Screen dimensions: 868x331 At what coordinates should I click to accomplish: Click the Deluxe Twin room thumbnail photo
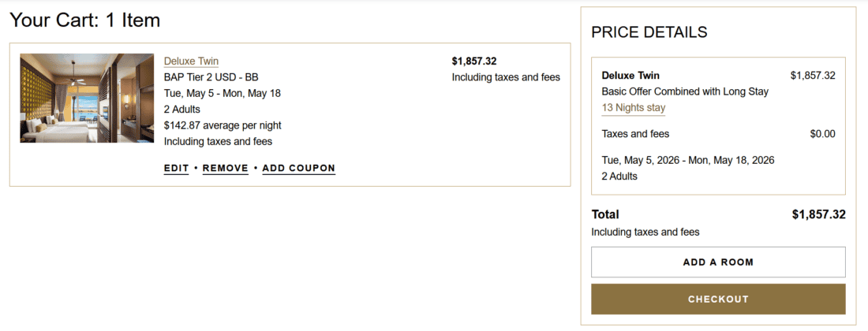point(87,98)
